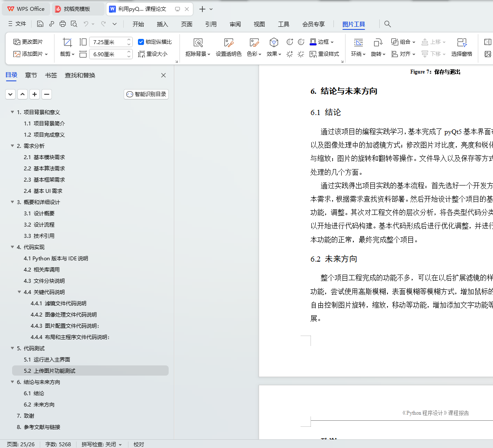Open the Color (色彩) dropdown

[x=254, y=54]
